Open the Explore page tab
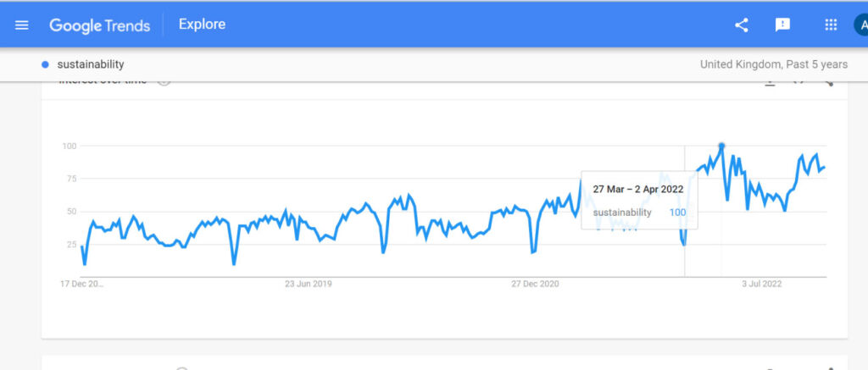Viewport: 868px width, 370px height. click(202, 25)
